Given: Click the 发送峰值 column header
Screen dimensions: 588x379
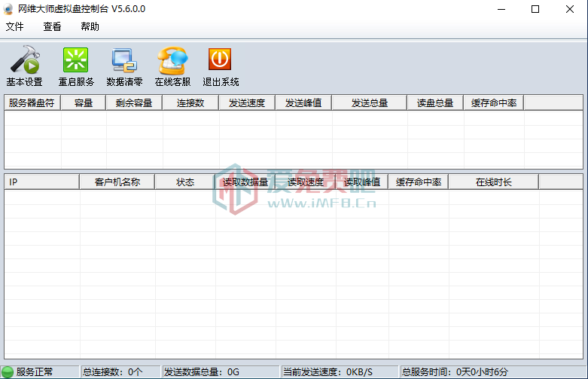Looking at the screenshot, I should (x=303, y=102).
